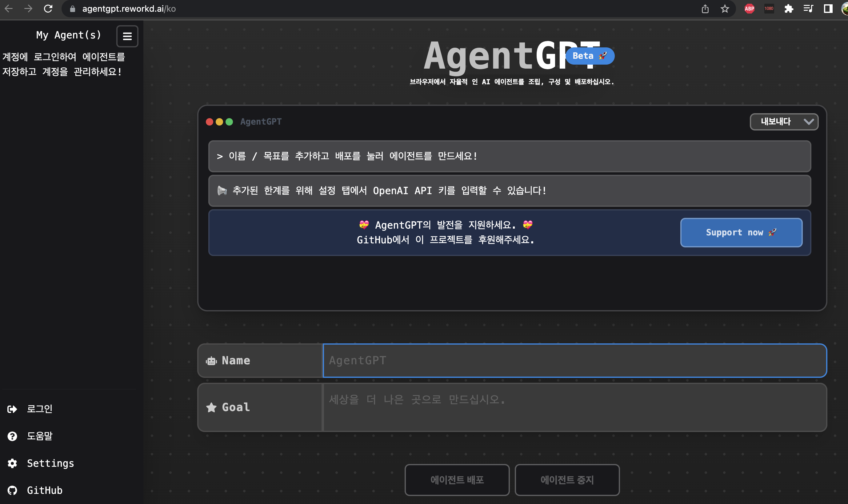This screenshot has height=504, width=848.
Task: Click the browser reload icon
Action: [48, 9]
